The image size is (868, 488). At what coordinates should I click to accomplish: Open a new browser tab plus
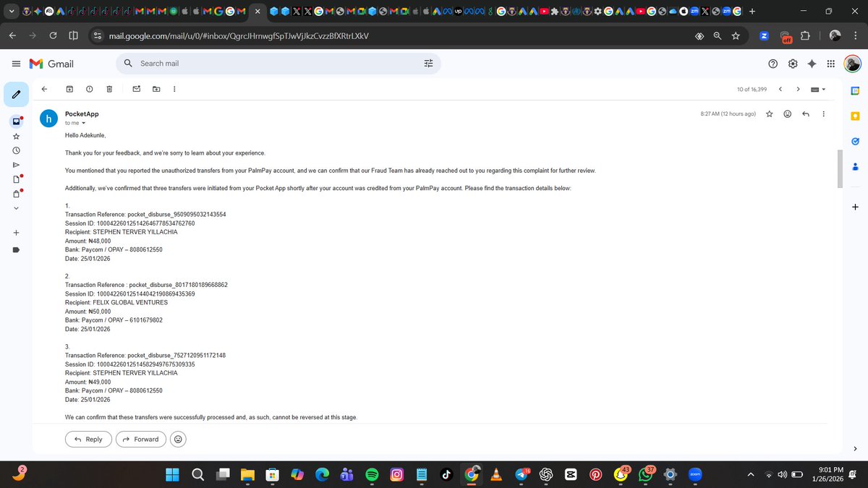tap(753, 11)
